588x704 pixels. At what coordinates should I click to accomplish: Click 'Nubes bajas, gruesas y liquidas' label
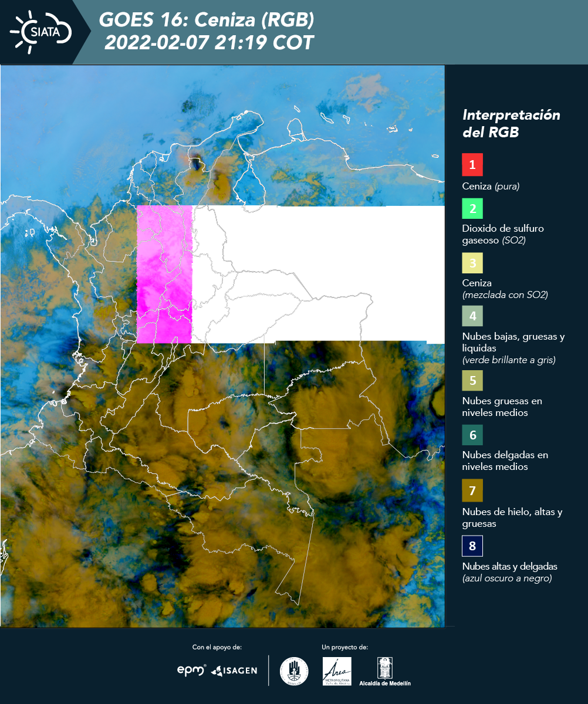pos(513,348)
